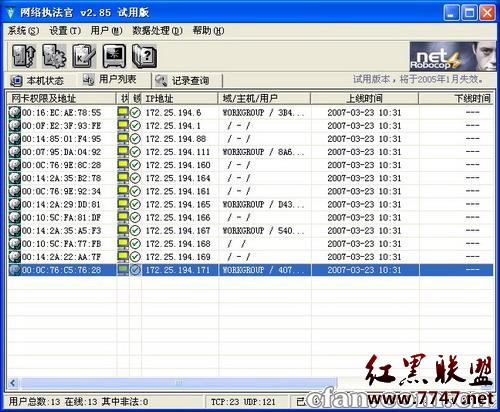500x412 pixels.
Task: Click lock checkmark icon for 172.25.194.165
Action: (x=135, y=204)
